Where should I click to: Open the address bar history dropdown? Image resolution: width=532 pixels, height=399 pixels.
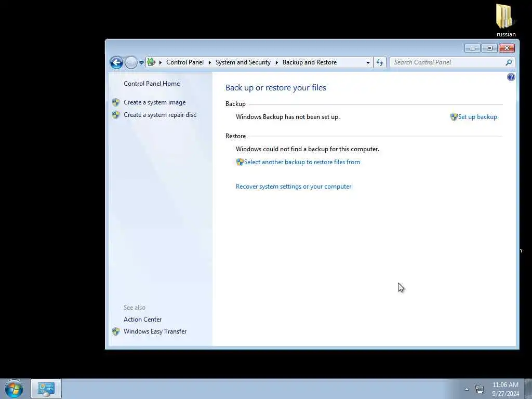pos(368,63)
